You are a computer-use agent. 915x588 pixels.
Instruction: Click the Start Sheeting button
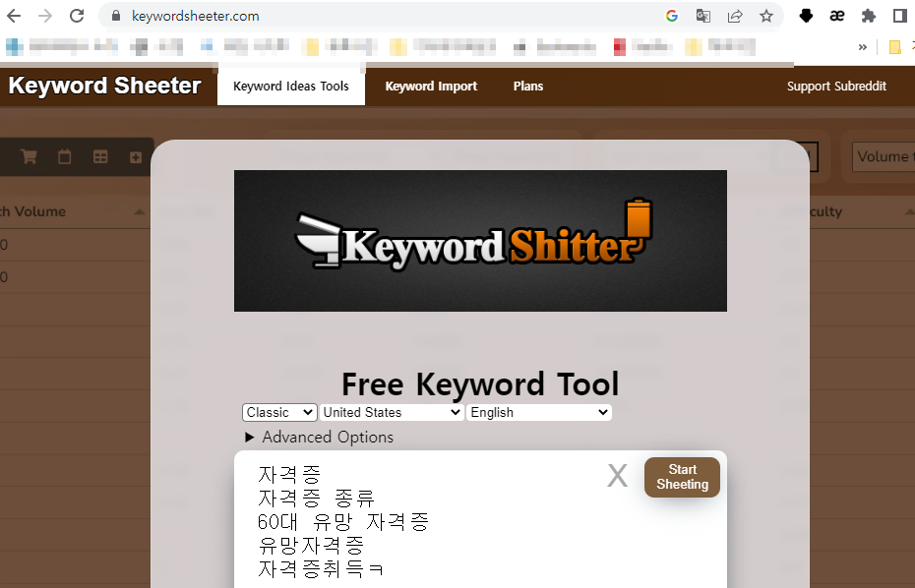[682, 477]
